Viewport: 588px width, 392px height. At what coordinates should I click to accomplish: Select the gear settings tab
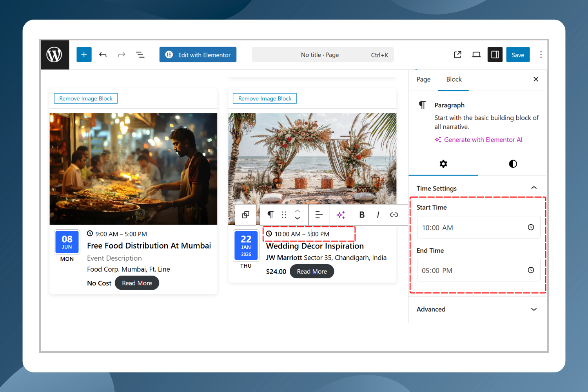tap(443, 164)
